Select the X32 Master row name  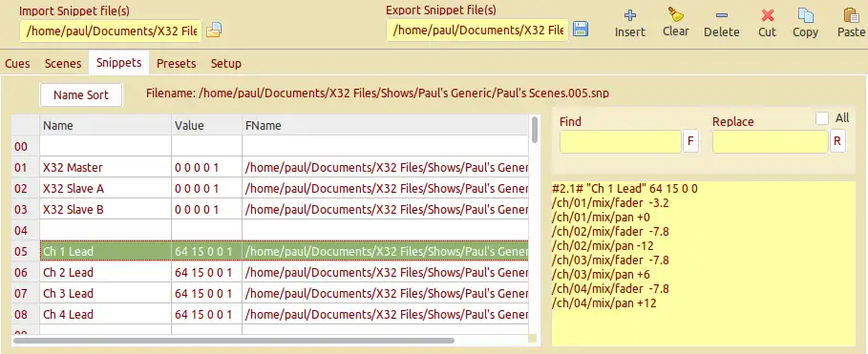pos(74,168)
